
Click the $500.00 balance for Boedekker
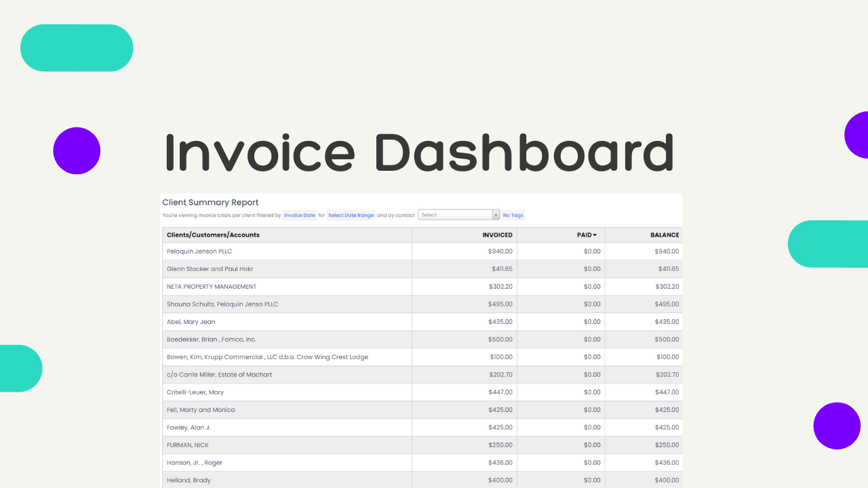666,340
